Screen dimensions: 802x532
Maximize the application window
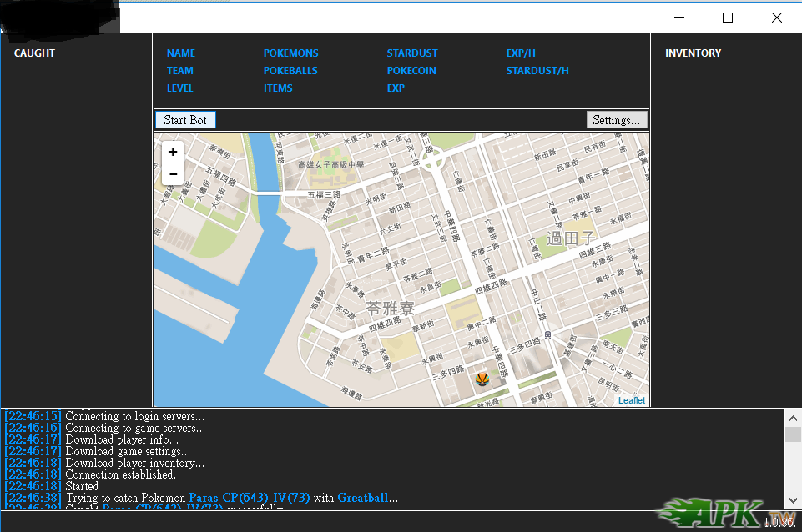coord(727,18)
